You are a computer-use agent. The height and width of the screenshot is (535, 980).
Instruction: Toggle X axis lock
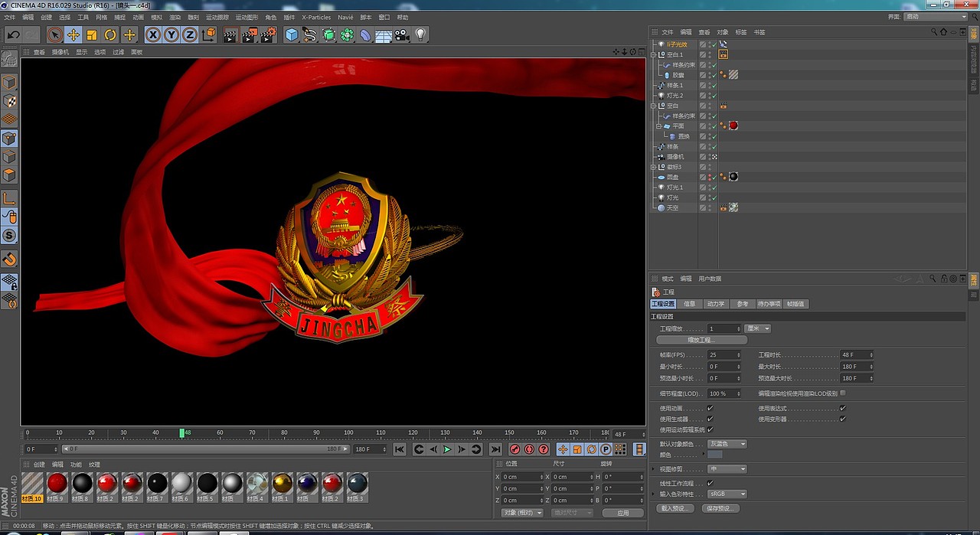pyautogui.click(x=153, y=34)
